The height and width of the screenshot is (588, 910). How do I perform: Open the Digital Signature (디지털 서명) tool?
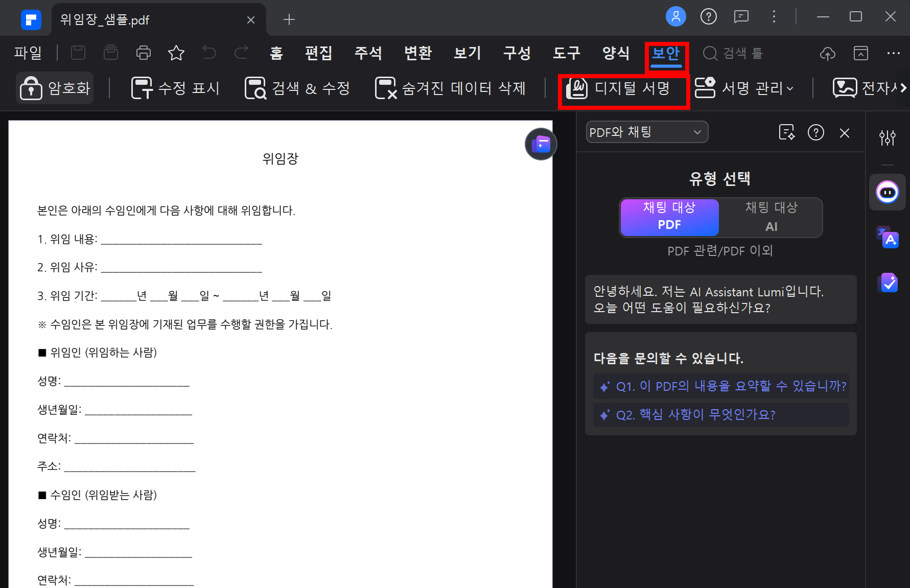pos(619,88)
